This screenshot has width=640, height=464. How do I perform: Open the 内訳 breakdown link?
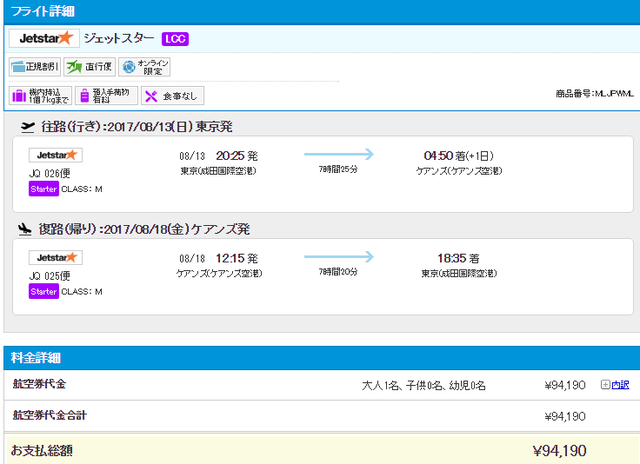[620, 385]
